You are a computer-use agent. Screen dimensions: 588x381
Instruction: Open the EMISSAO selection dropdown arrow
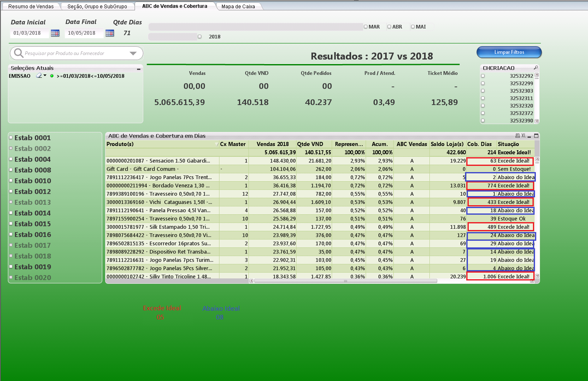45,76
